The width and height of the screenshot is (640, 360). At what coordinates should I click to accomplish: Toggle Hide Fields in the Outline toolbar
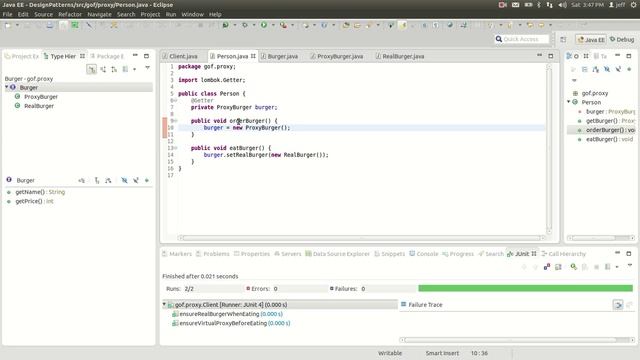click(x=607, y=69)
